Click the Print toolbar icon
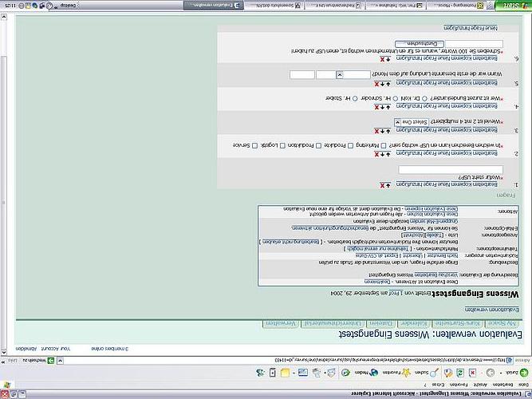532x399 pixels. click(316, 373)
